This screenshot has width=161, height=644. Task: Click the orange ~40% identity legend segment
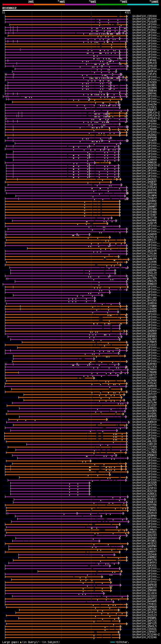[49, 5]
